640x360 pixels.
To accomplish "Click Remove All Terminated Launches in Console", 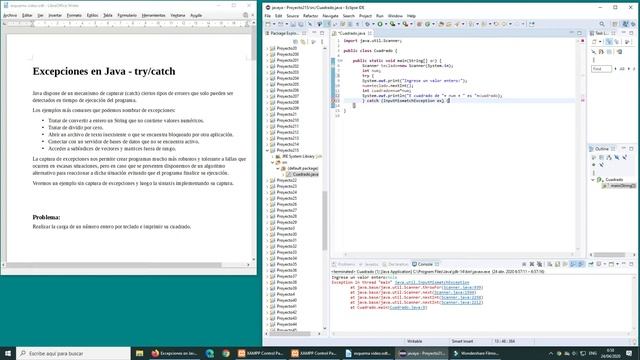I will [x=540, y=264].
